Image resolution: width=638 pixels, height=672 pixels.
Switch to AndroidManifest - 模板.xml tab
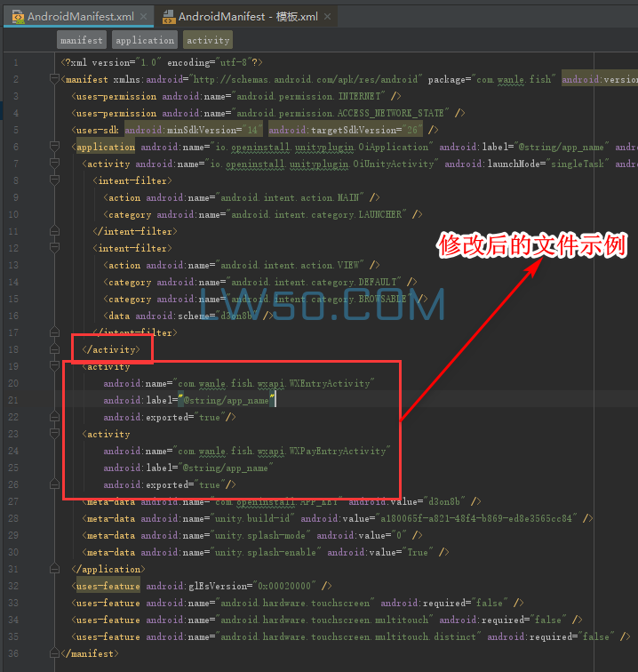(x=247, y=16)
